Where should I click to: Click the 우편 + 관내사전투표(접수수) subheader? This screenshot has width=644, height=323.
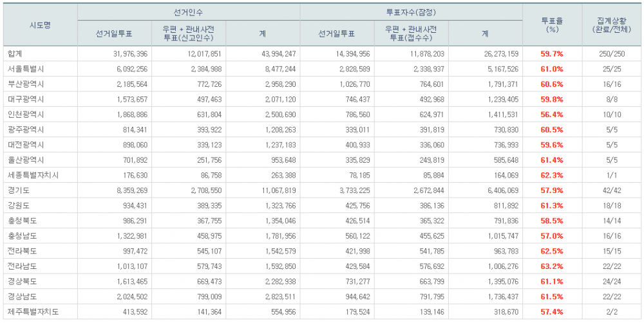tap(411, 33)
